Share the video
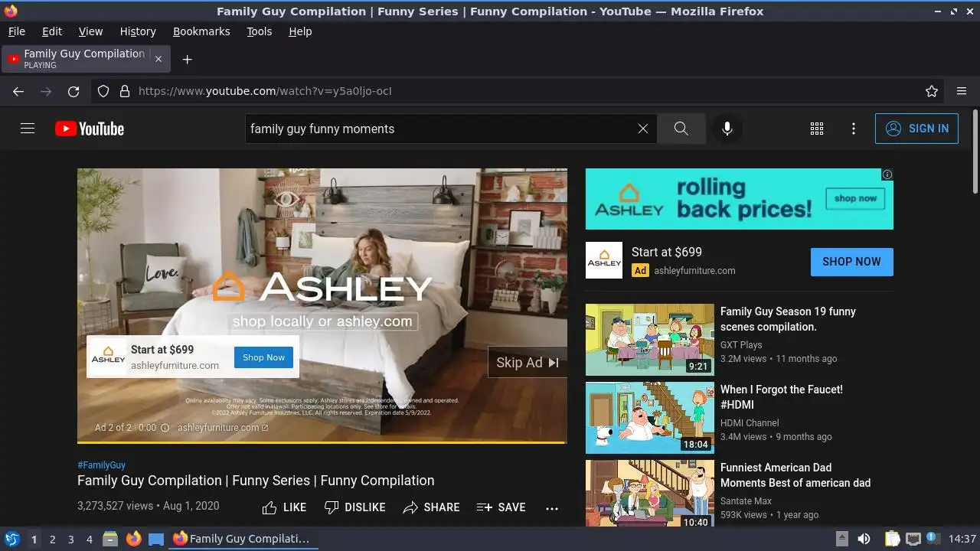This screenshot has width=980, height=551. coord(431,507)
